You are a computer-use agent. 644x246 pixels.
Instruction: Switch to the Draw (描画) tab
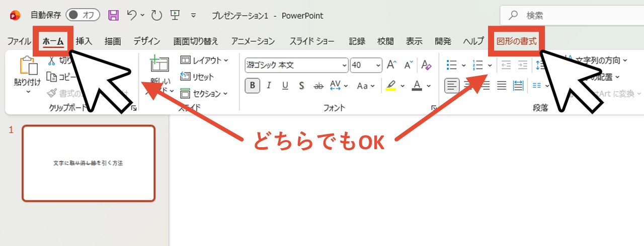click(113, 41)
